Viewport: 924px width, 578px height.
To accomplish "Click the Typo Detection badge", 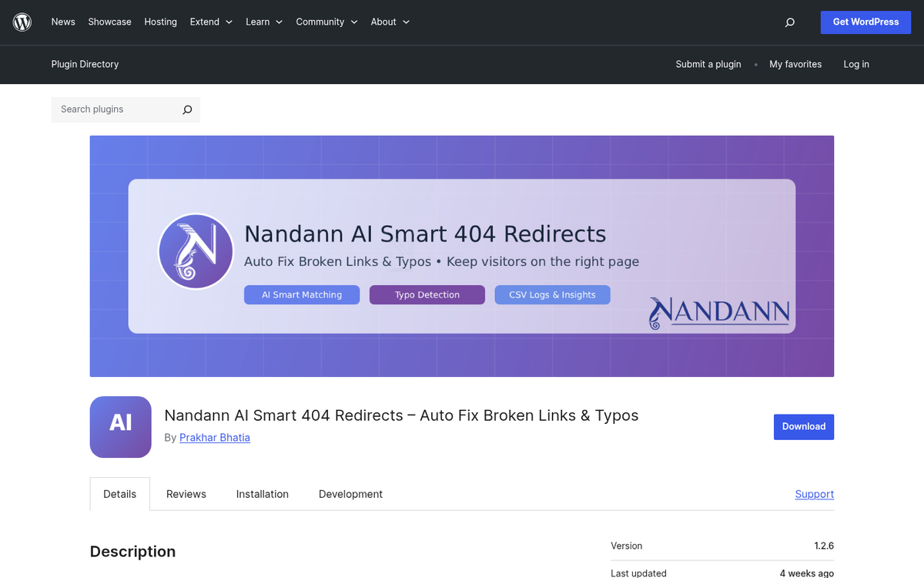I will [427, 294].
